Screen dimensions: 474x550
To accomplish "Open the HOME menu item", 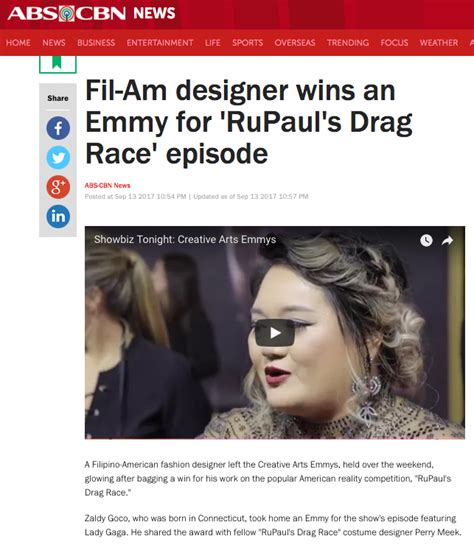I will coord(18,43).
